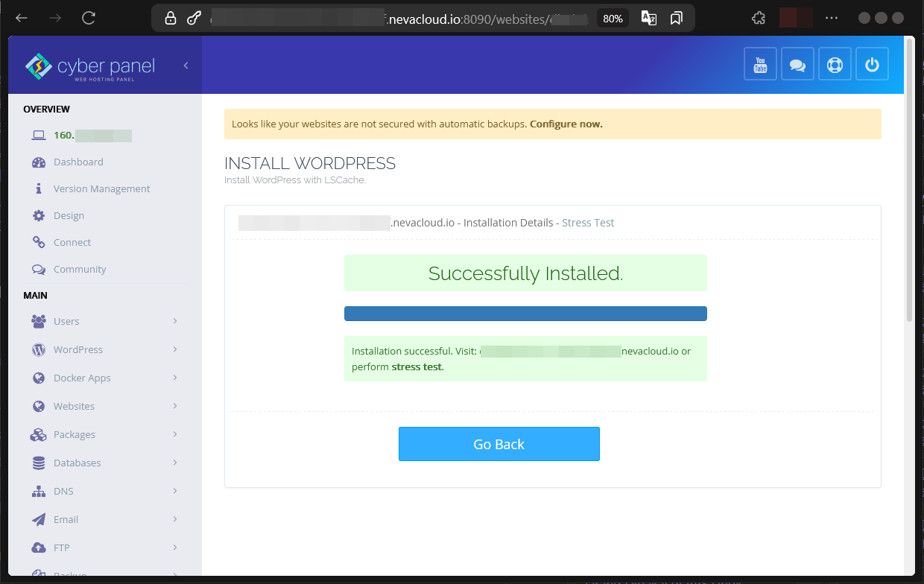The height and width of the screenshot is (584, 924).
Task: Click the 80% zoom level indicator
Action: click(x=613, y=19)
